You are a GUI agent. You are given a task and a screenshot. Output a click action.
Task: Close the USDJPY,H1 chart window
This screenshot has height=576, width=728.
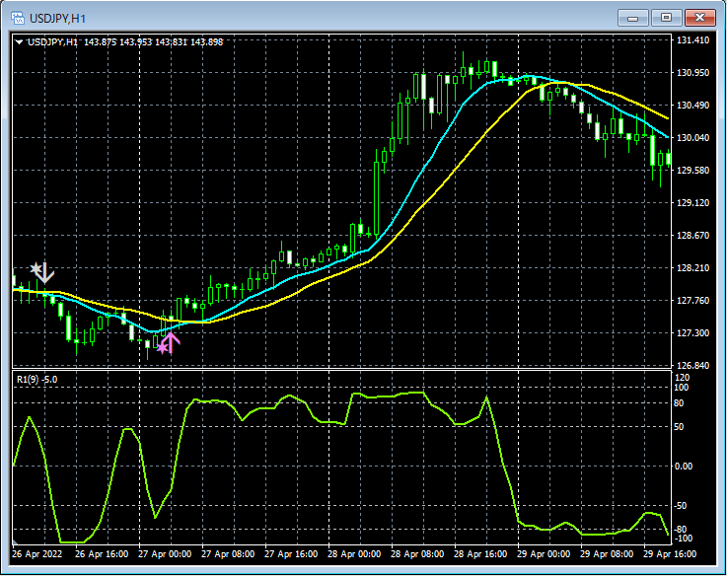[699, 18]
